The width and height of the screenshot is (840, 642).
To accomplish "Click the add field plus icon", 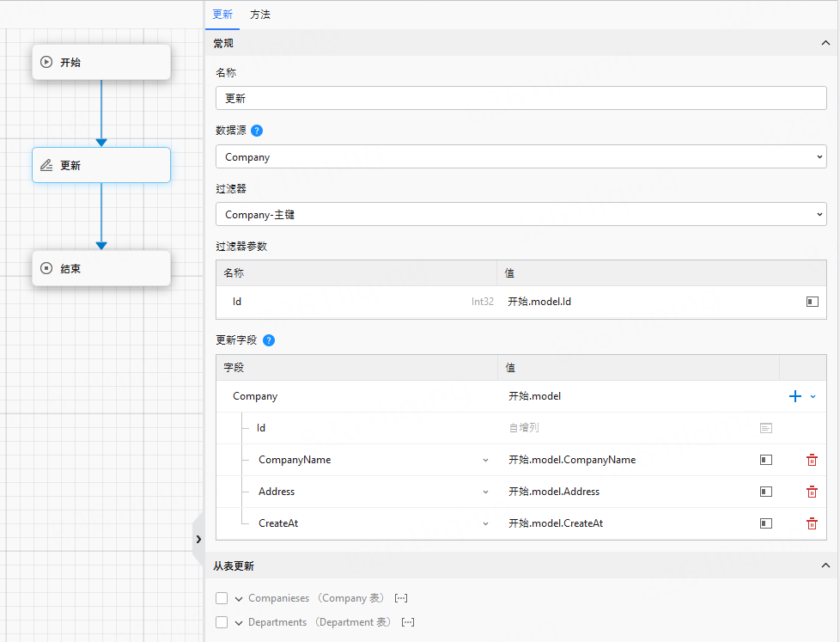I will 794,396.
